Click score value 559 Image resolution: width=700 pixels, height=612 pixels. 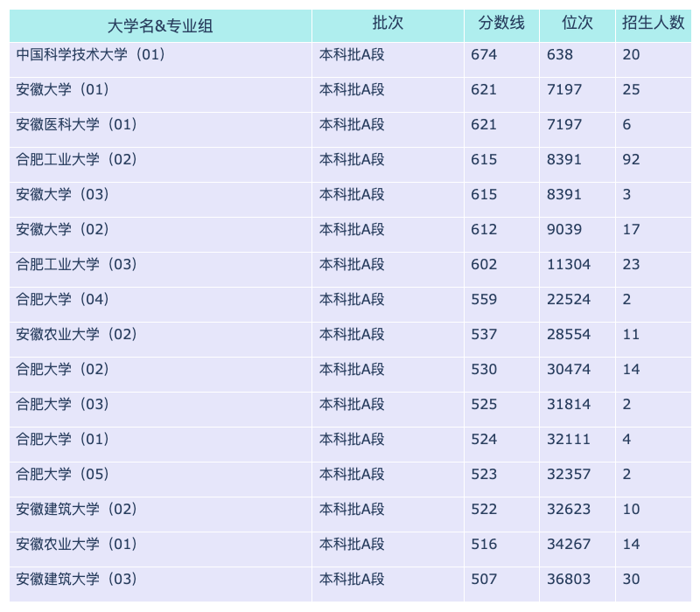(x=484, y=299)
